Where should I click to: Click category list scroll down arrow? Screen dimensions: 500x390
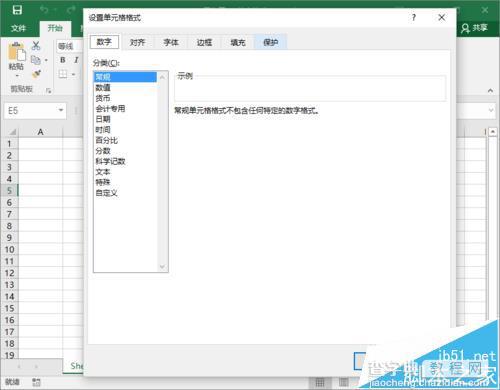(x=162, y=267)
